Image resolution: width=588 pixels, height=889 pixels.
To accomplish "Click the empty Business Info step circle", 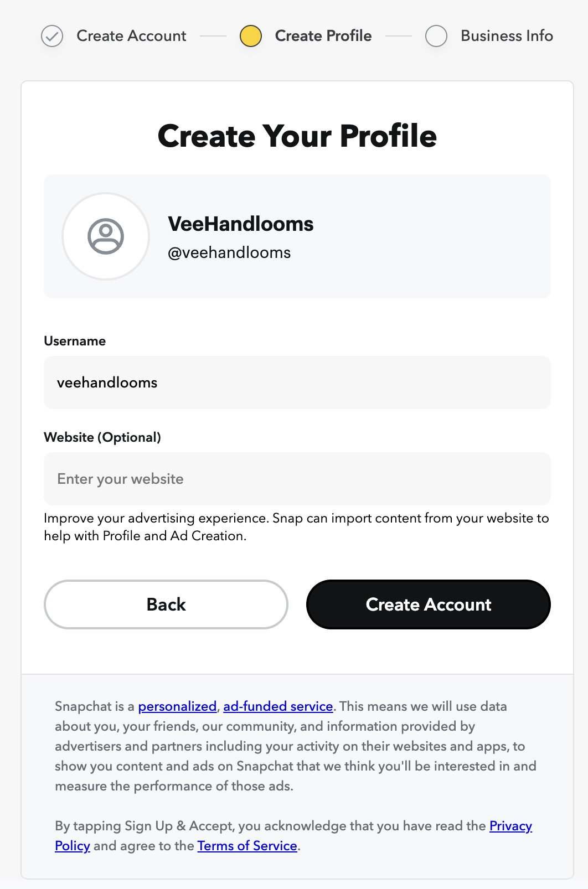I will tap(436, 36).
